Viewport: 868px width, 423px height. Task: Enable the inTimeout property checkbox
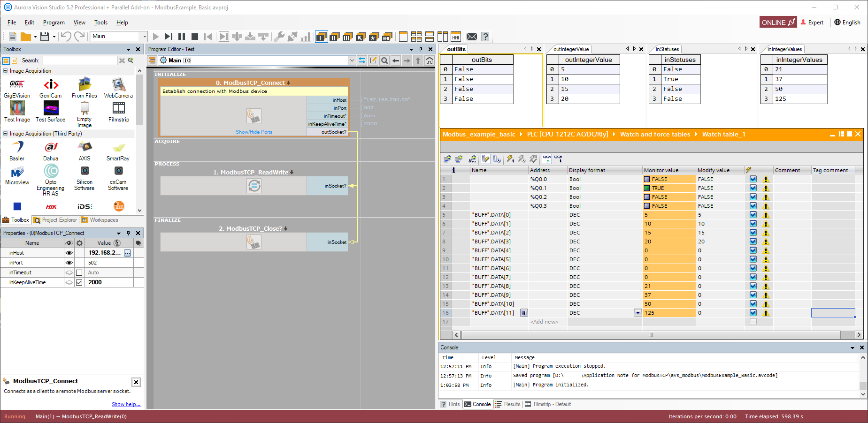(79, 272)
